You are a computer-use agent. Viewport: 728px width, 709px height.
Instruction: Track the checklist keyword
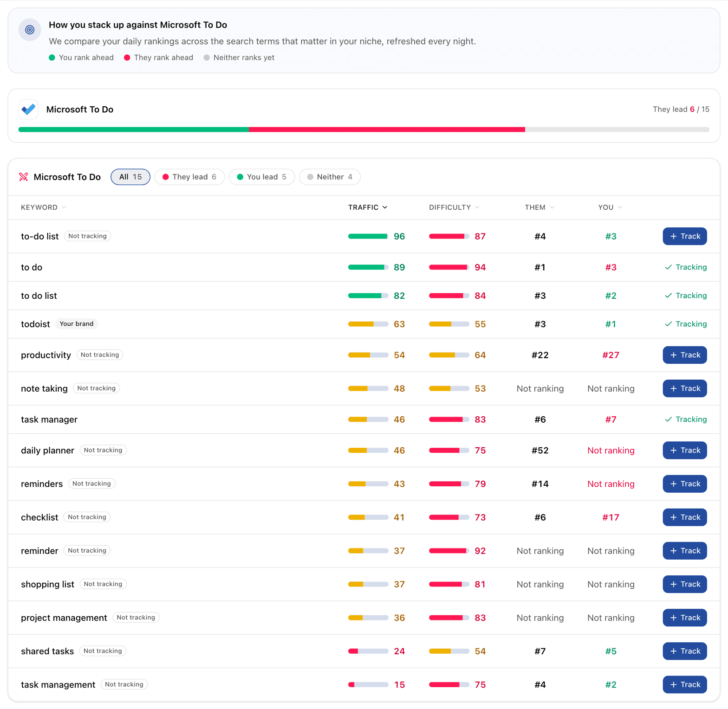coord(685,517)
